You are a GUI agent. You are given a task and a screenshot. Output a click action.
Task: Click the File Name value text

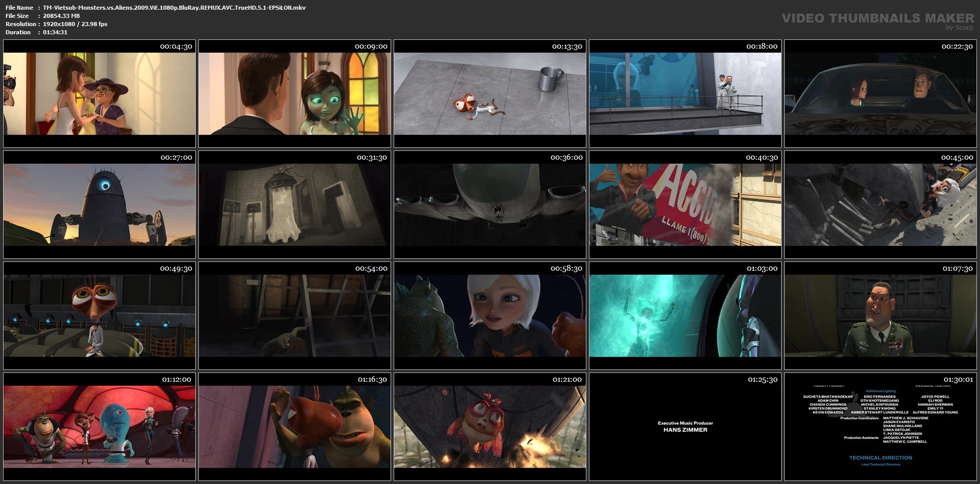click(x=174, y=8)
